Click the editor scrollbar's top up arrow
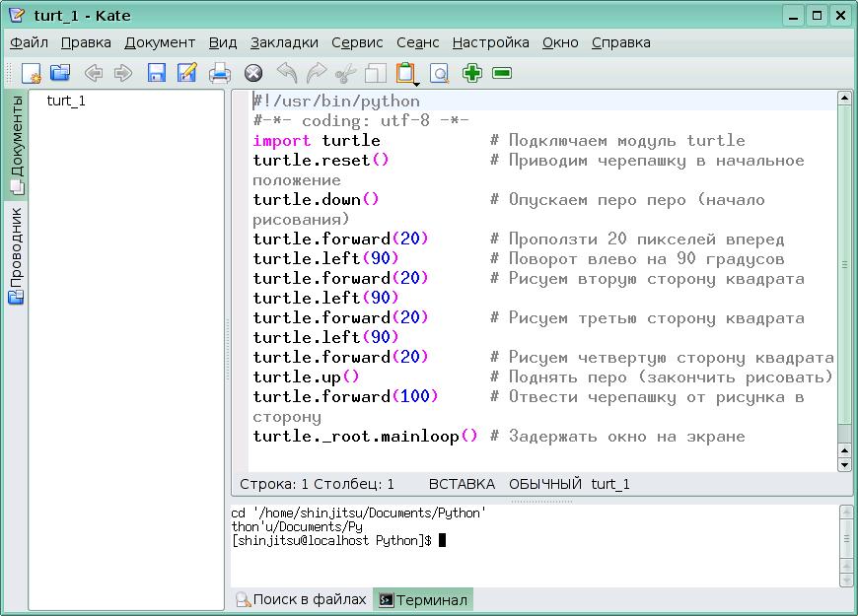 coord(844,99)
